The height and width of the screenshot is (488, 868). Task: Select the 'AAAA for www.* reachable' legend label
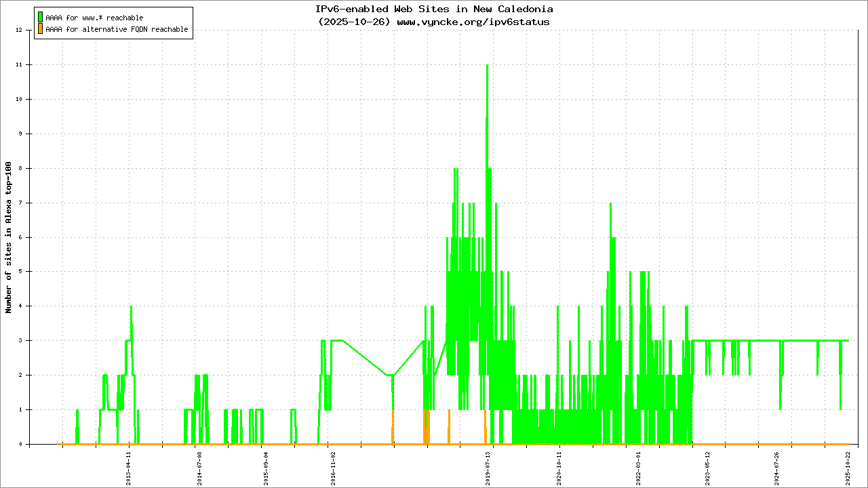(x=94, y=18)
